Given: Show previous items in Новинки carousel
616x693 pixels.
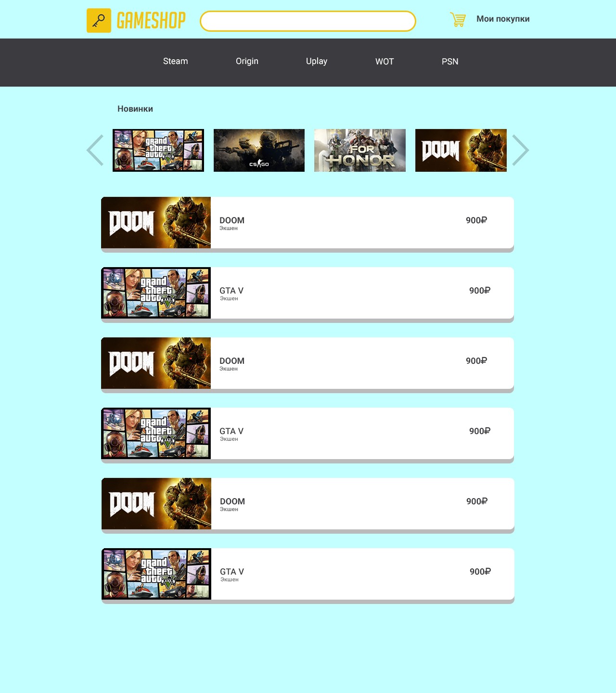Looking at the screenshot, I should point(95,150).
